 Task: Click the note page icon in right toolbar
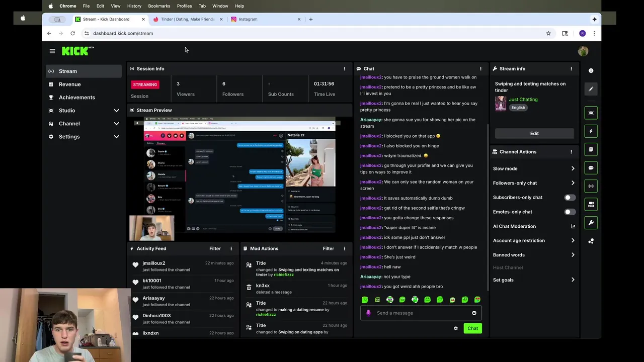tap(591, 149)
